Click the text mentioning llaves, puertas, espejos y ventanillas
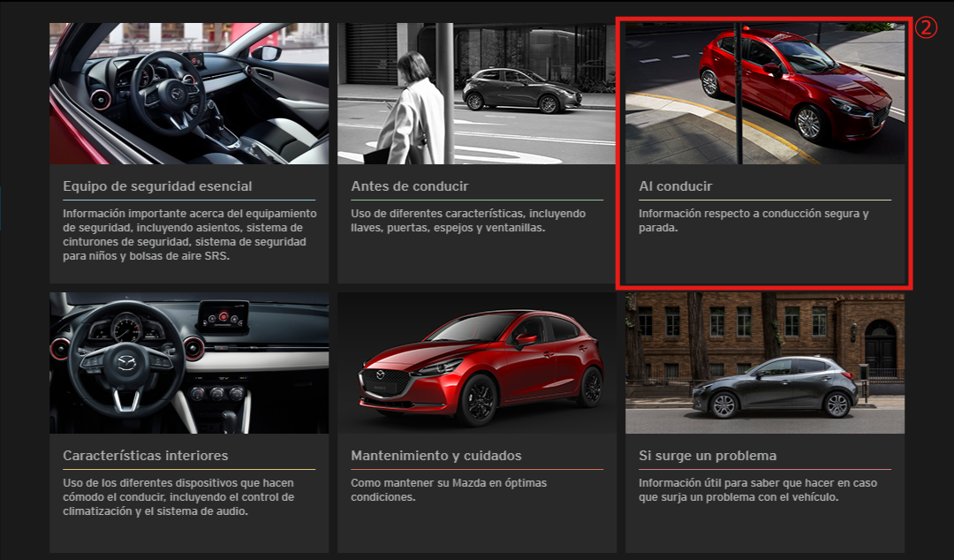The height and width of the screenshot is (560, 954). coord(467,221)
